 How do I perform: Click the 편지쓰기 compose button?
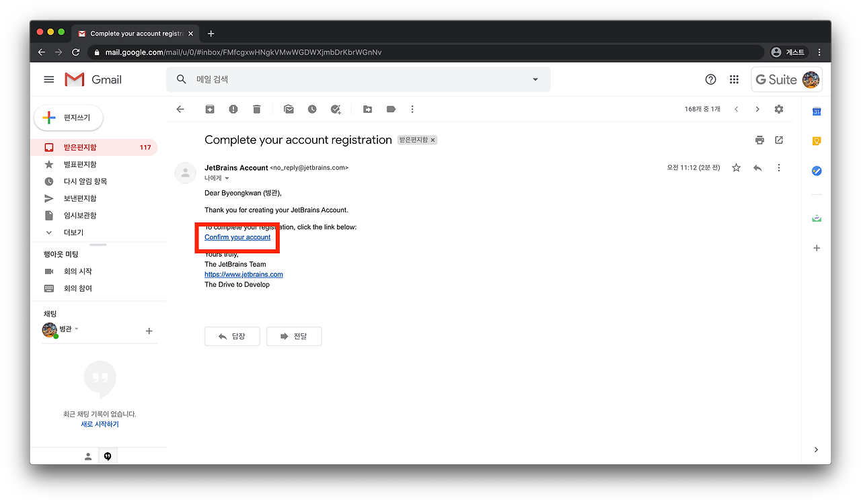coord(69,118)
